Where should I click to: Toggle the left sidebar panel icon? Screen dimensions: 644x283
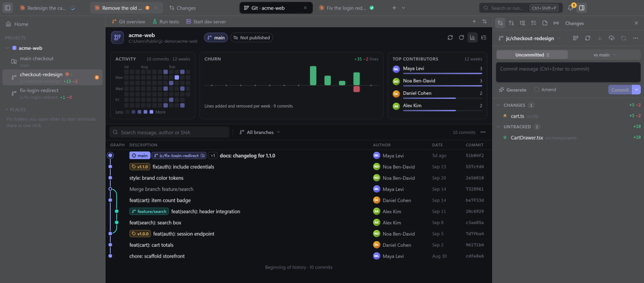pos(8,8)
